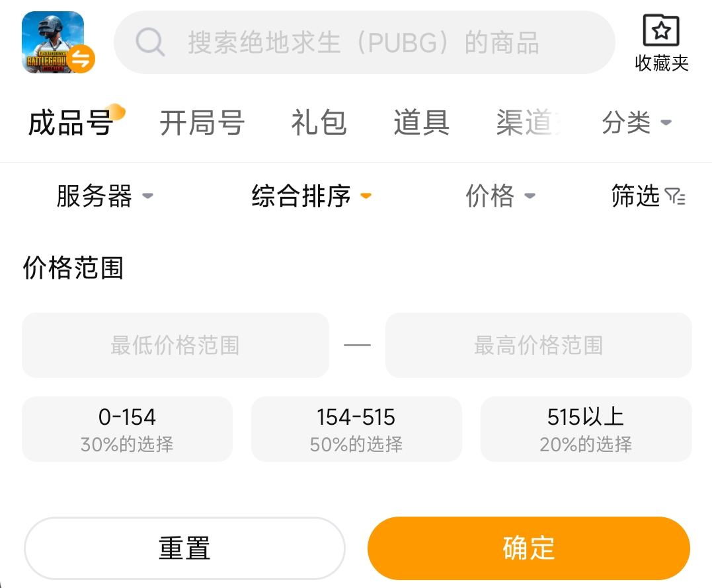Click the 最低价格范围 minimum price field
The image size is (712, 588).
coord(175,346)
